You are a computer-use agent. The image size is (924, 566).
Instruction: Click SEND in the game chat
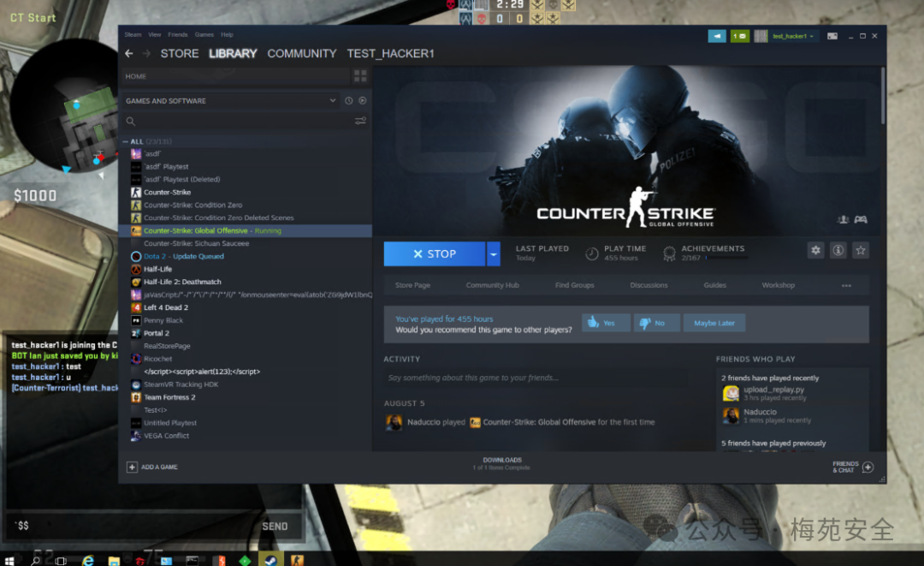(275, 527)
